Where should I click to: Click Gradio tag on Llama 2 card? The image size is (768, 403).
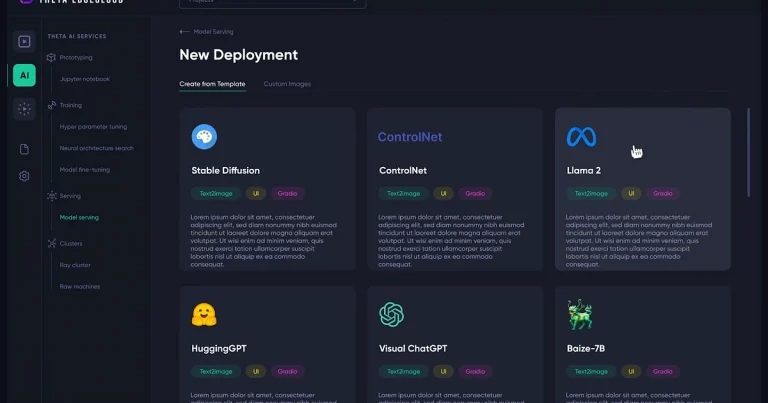pos(662,193)
